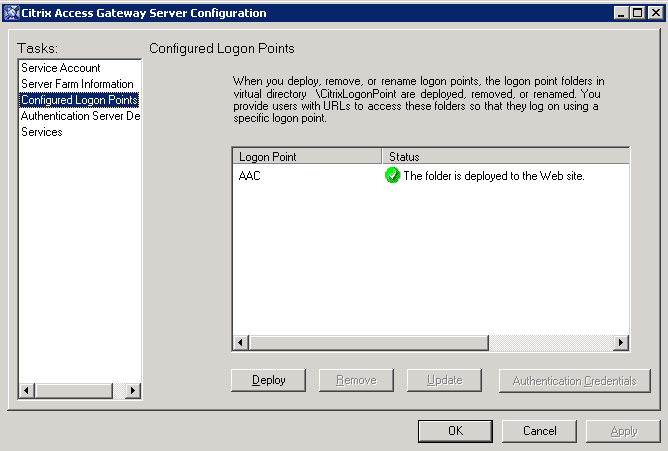Click the Citrix application icon in title bar

point(12,13)
